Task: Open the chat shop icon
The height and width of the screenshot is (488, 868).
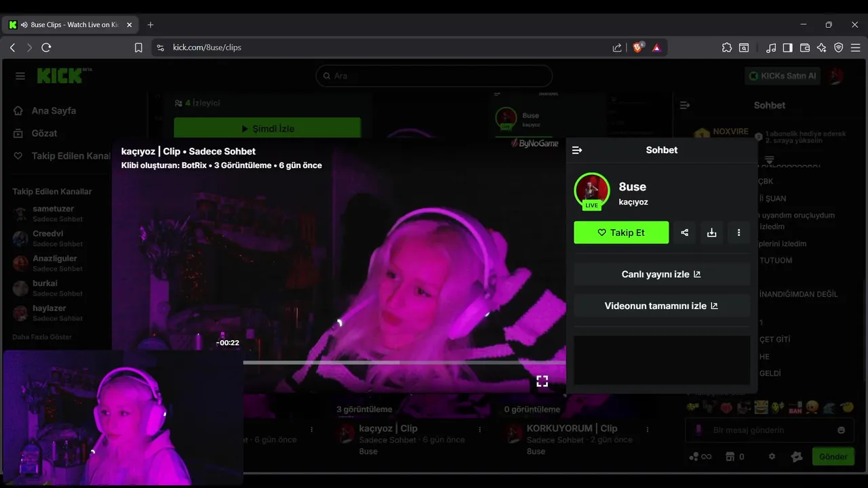Action: point(735,457)
